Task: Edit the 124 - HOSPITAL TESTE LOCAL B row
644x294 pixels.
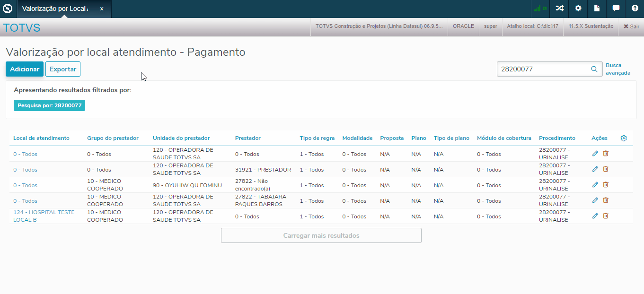Action: coord(595,216)
